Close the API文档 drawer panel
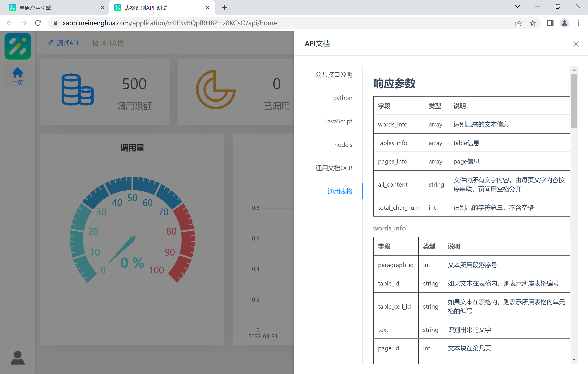 (x=576, y=44)
